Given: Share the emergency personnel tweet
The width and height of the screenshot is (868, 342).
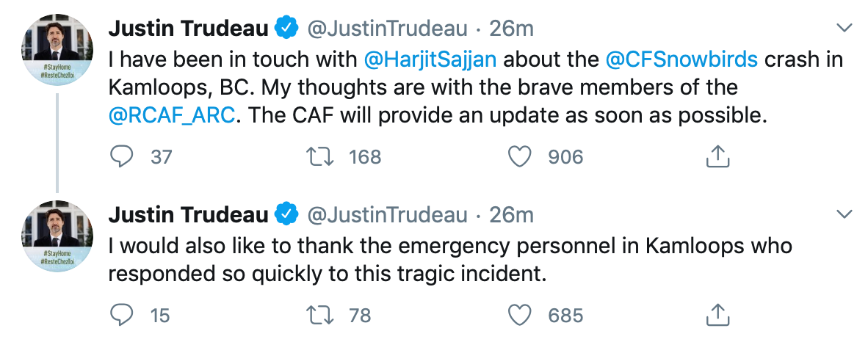Looking at the screenshot, I should tap(717, 316).
